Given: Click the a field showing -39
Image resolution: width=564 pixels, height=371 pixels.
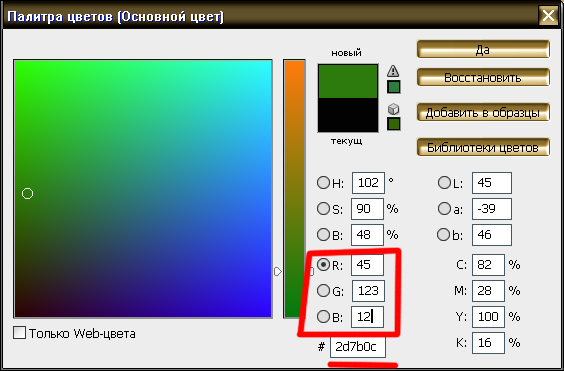Looking at the screenshot, I should point(492,209).
